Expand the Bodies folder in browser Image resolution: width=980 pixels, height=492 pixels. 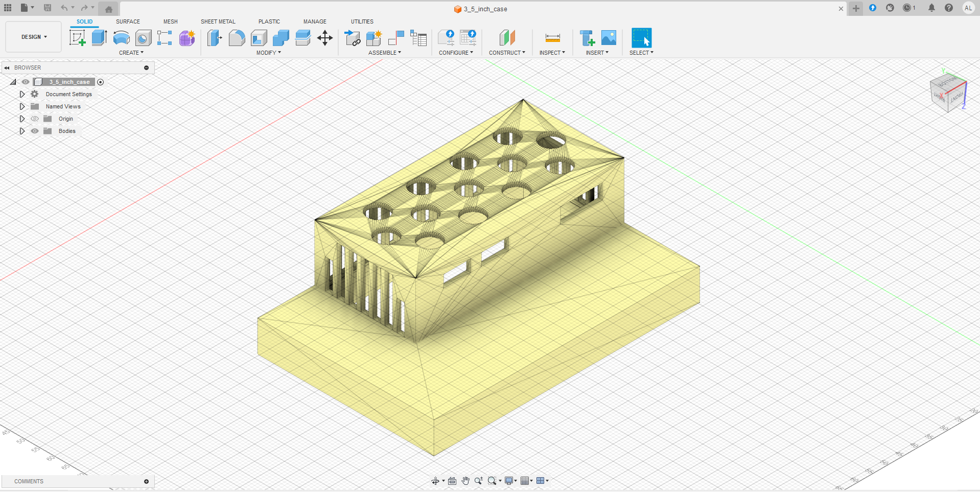(x=22, y=131)
